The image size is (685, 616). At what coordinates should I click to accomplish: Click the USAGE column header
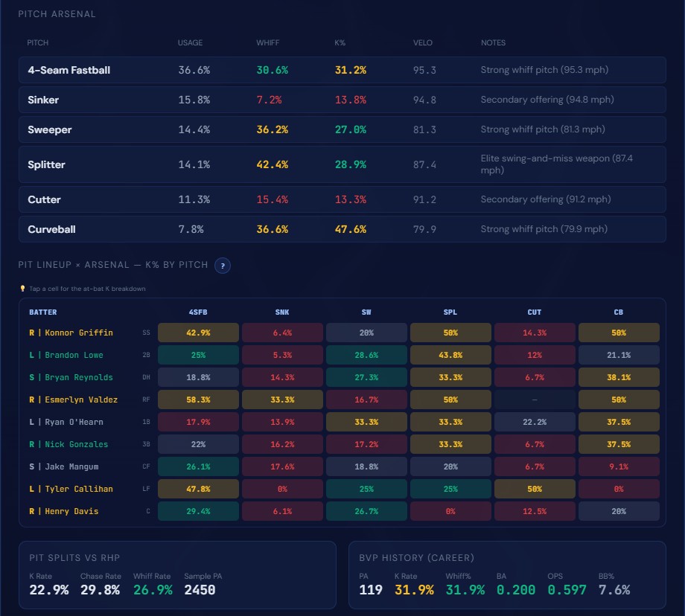click(190, 43)
